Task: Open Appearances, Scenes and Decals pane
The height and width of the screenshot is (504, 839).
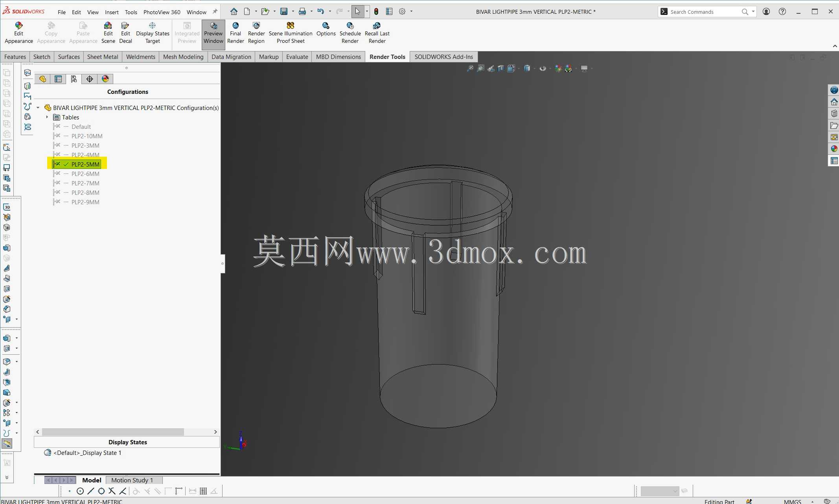Action: (x=834, y=149)
